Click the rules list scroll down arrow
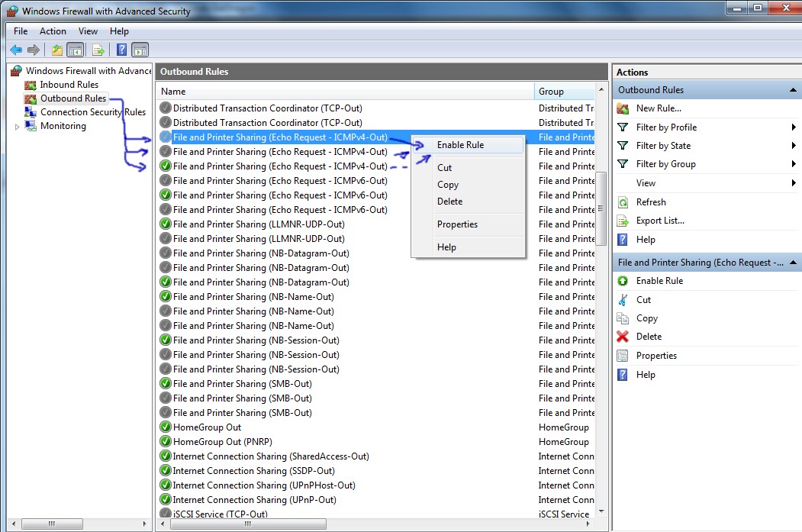Screen dimensions: 802x532 click(x=601, y=511)
